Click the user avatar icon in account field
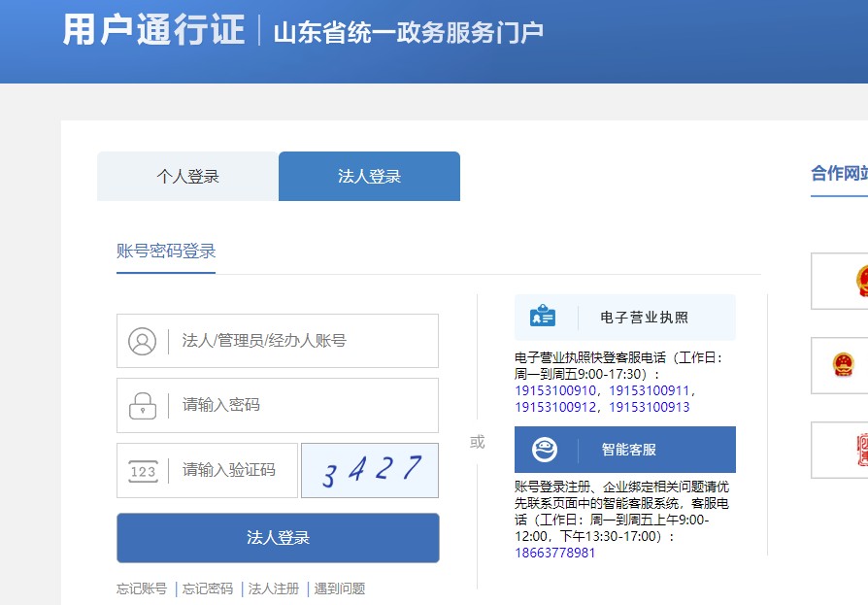 [142, 341]
